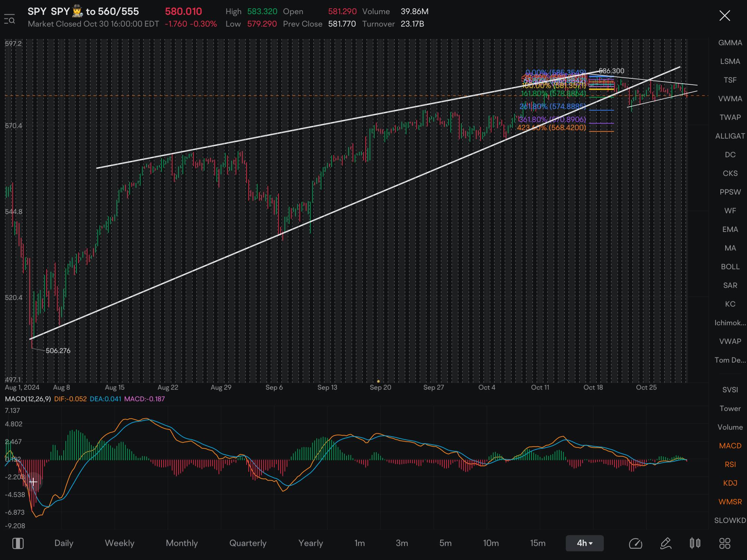The height and width of the screenshot is (560, 747).
Task: Open the speed gauge icon
Action: click(x=635, y=543)
